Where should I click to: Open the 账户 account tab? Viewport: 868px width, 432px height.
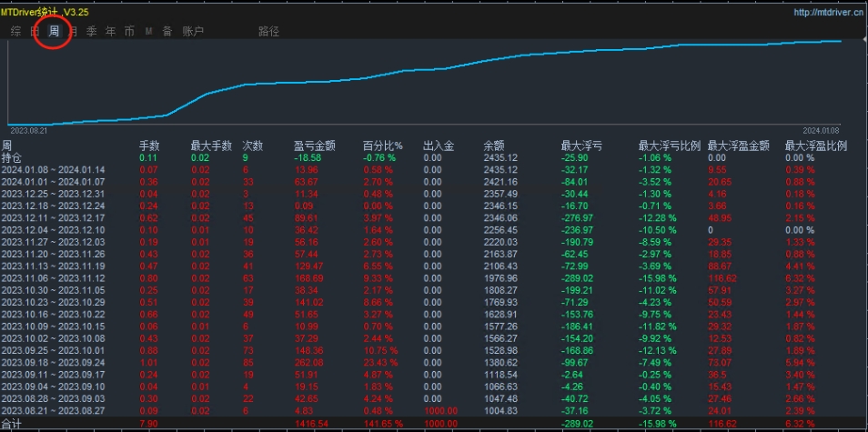pyautogui.click(x=193, y=32)
